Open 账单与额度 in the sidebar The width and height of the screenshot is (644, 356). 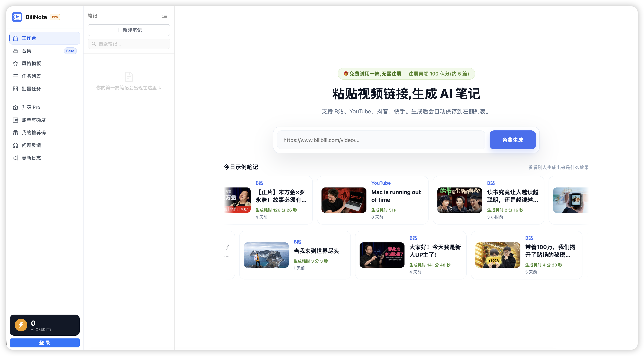[x=45, y=120]
